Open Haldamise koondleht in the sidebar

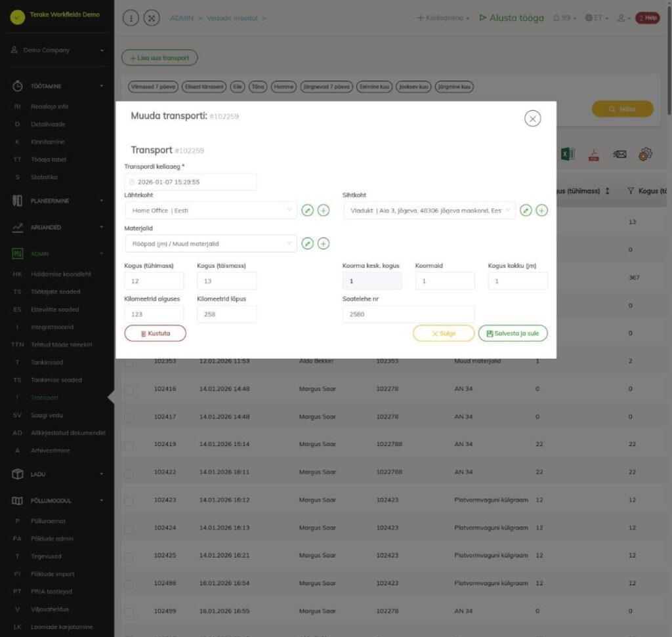(61, 274)
